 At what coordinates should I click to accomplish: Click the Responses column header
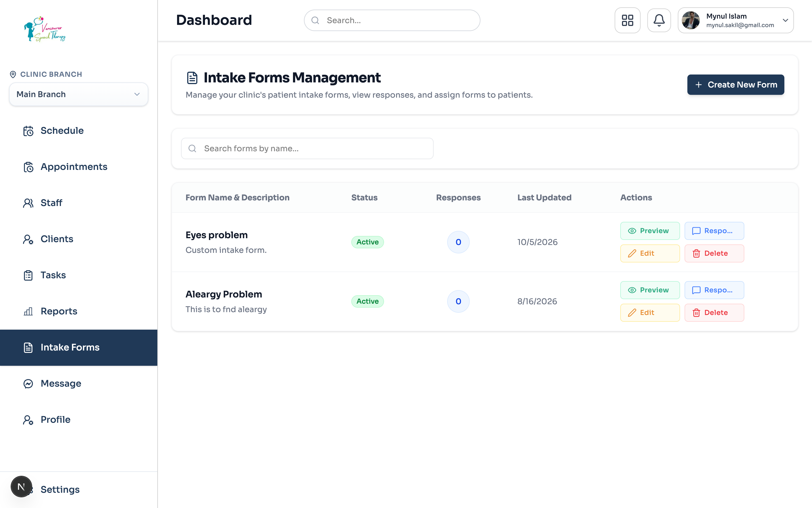(x=458, y=198)
